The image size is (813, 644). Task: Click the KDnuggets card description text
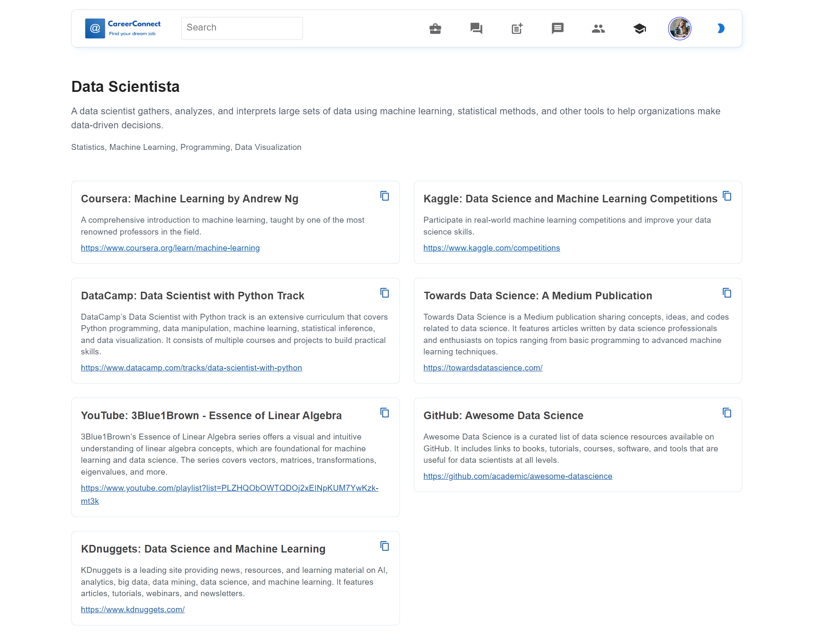234,582
